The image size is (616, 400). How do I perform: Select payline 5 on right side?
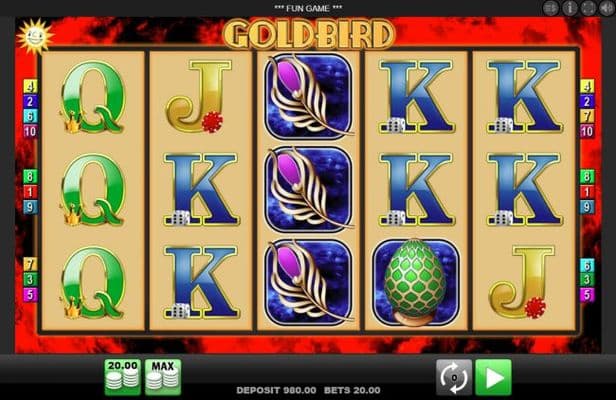click(587, 294)
